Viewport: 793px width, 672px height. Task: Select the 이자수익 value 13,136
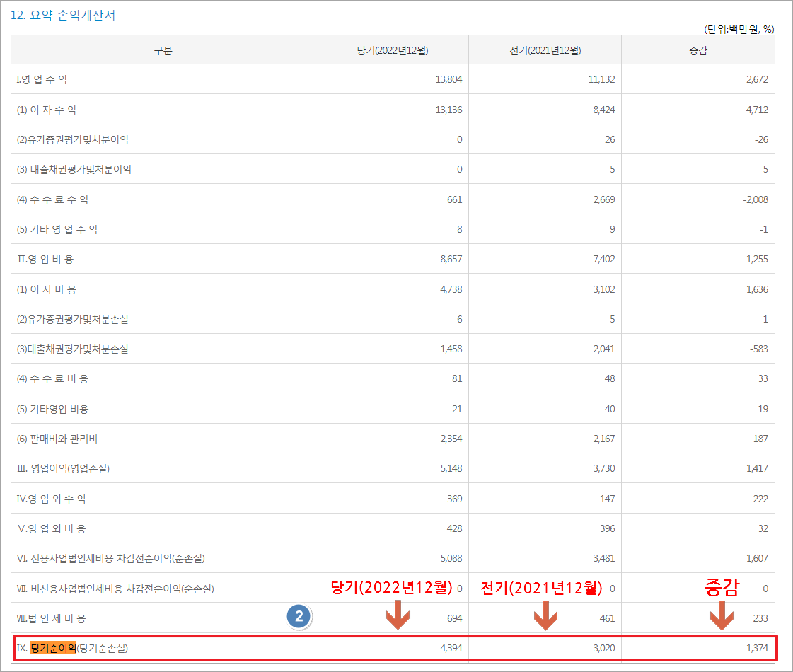click(448, 109)
